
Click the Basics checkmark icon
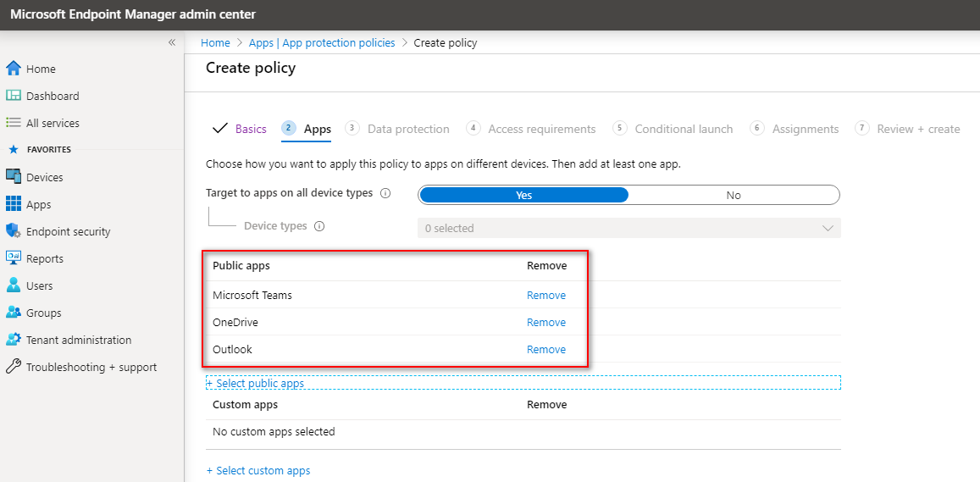point(220,129)
